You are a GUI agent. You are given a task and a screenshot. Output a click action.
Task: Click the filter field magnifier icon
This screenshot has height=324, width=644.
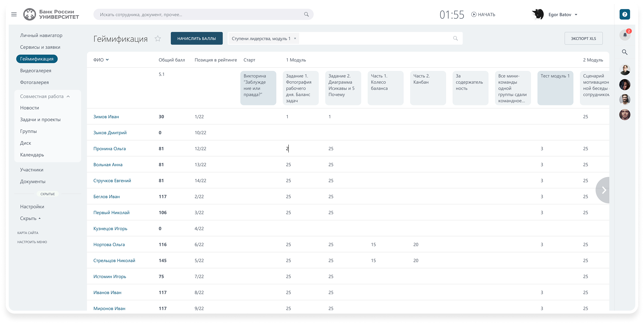pyautogui.click(x=455, y=38)
